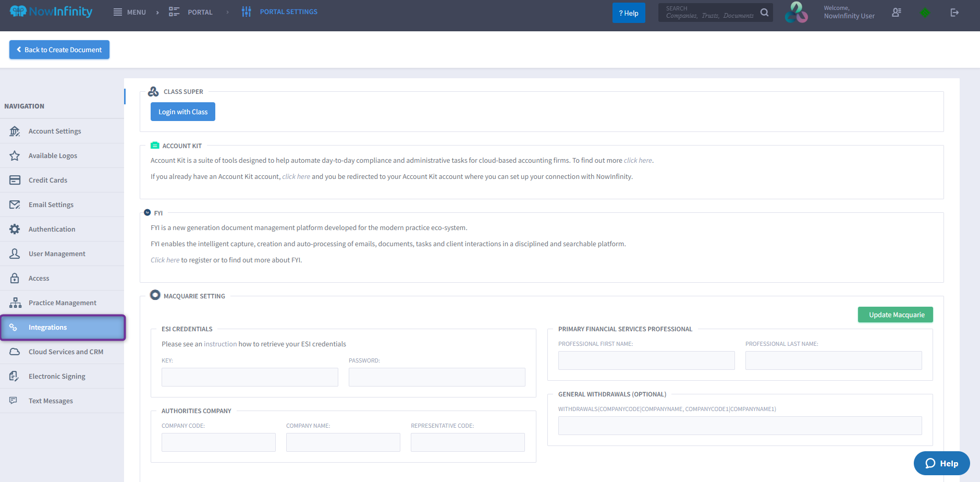Click the logout icon
The image size is (980, 482).
(x=954, y=13)
